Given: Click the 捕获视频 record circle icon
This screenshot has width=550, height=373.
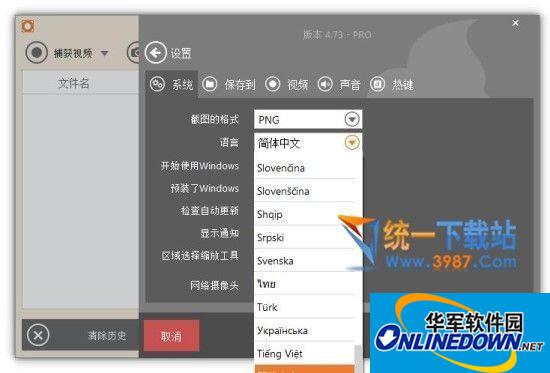Looking at the screenshot, I should (36, 52).
